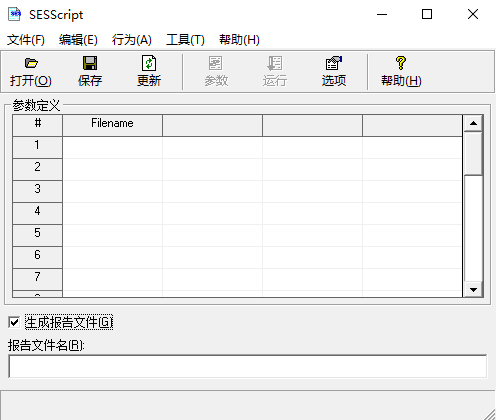496x420 pixels.
Task: Click the 保存 floppy disk icon
Action: [90, 63]
